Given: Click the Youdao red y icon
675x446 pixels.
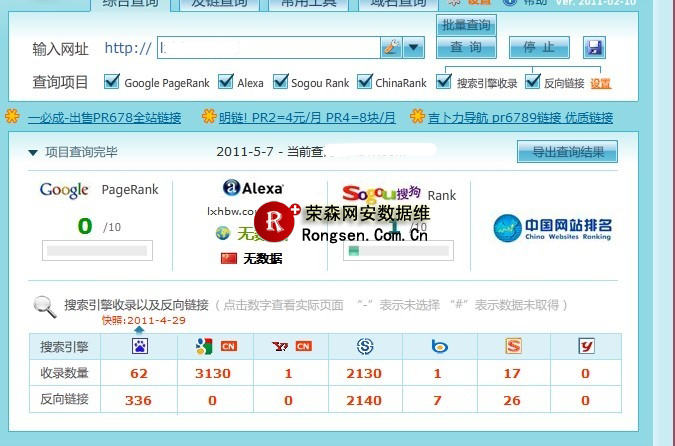Looking at the screenshot, I should 586,347.
